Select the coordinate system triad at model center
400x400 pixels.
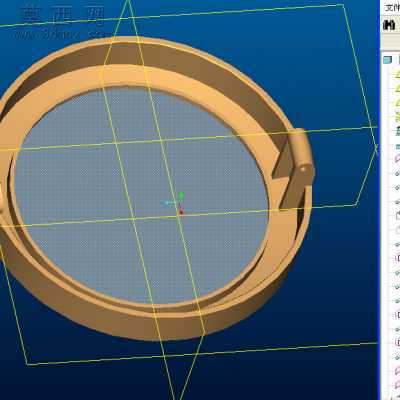point(176,202)
